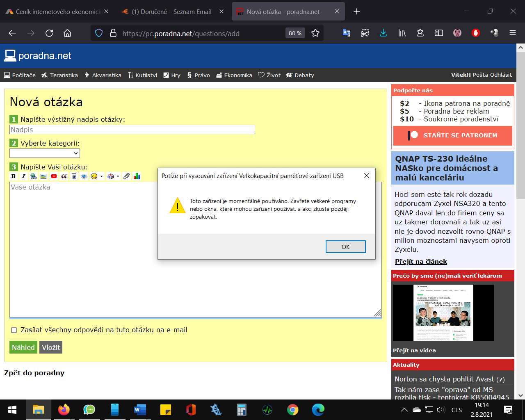Click the Náhled preview button
This screenshot has height=420, width=525.
click(23, 347)
